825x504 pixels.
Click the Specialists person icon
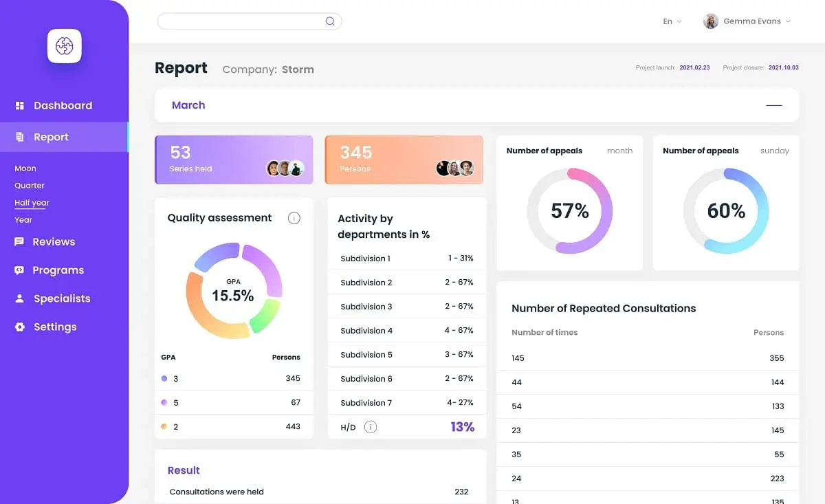[19, 298]
